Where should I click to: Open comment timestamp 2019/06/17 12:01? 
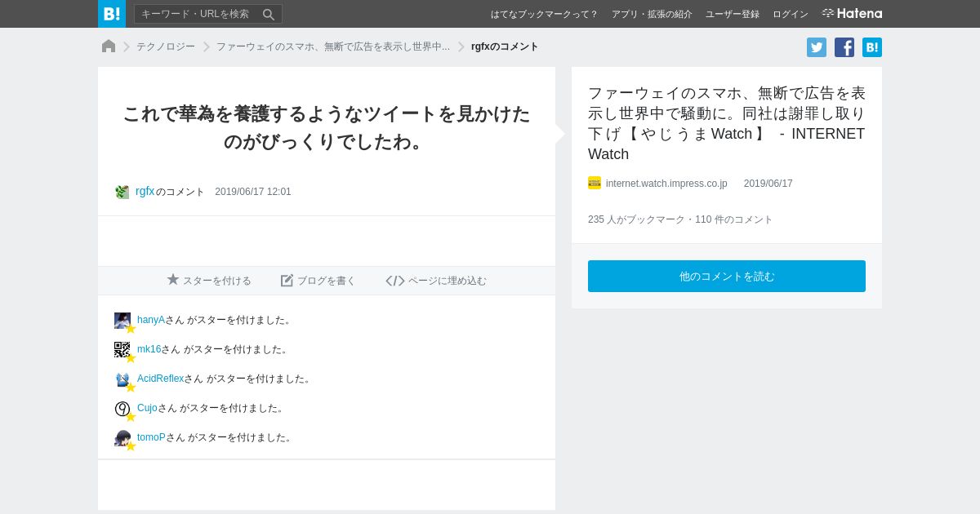click(x=253, y=192)
